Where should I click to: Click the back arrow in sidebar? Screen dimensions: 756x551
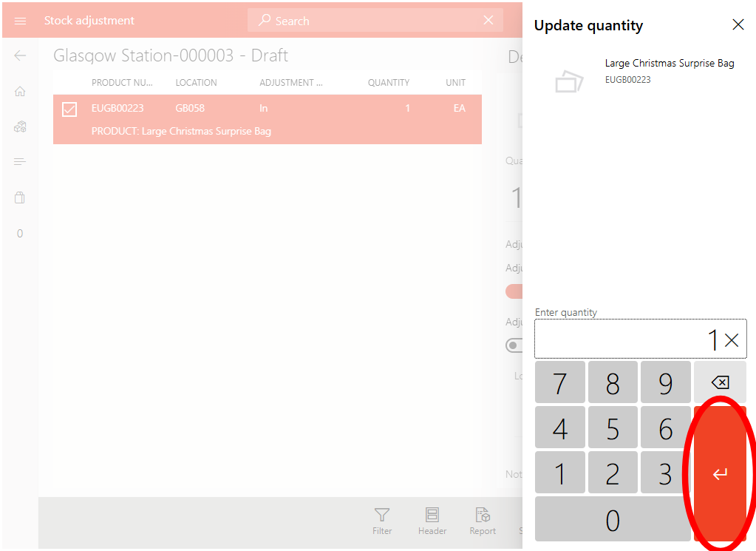click(x=20, y=55)
